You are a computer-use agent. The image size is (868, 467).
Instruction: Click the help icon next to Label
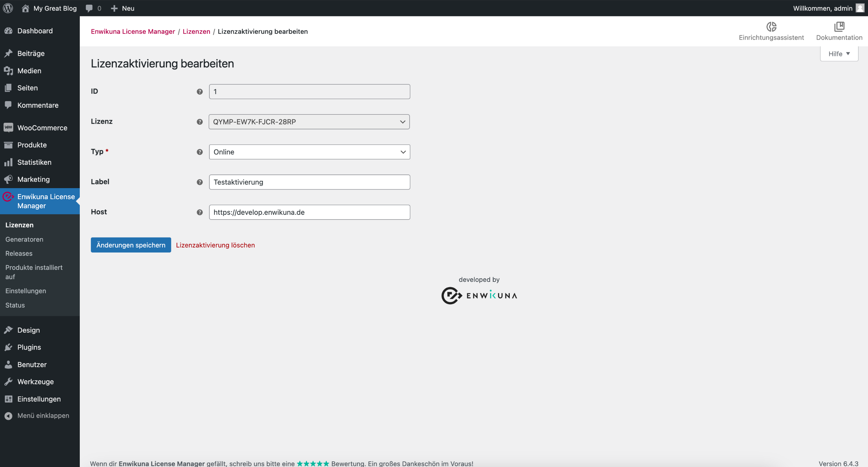point(200,182)
